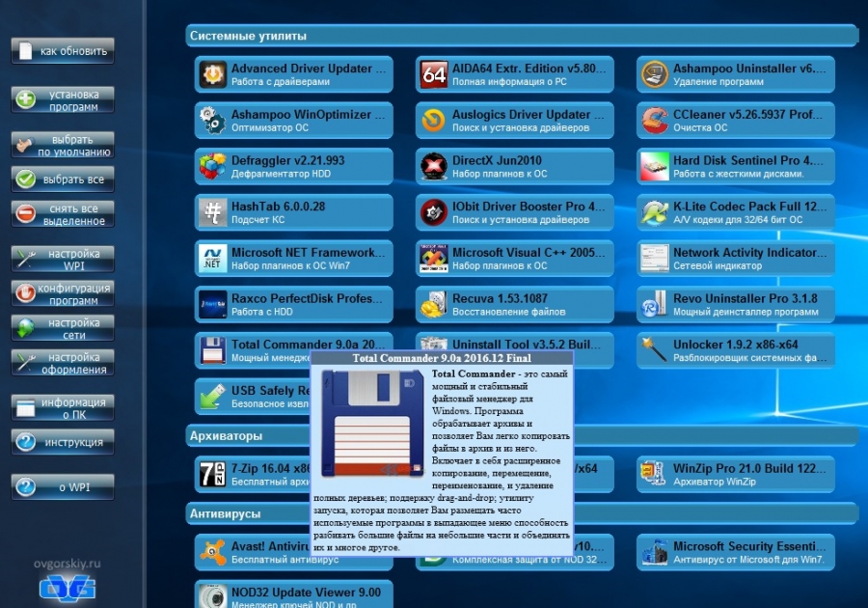Click 'выбрать по умолчанию' button

tap(63, 145)
